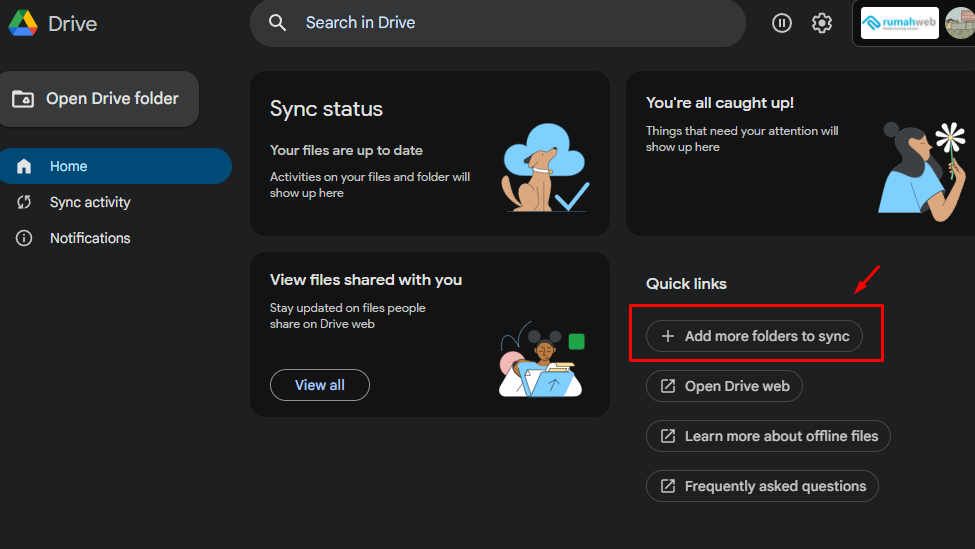Open Learn more about offline files
Image resolution: width=975 pixels, height=549 pixels.
781,436
